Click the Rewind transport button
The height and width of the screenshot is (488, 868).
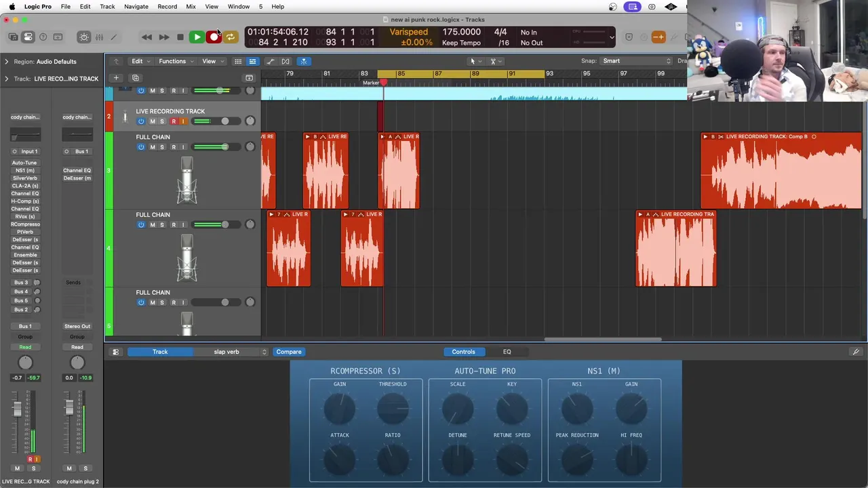tap(146, 37)
